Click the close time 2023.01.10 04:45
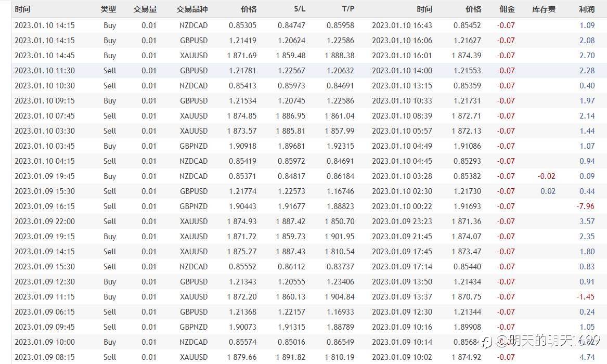This screenshot has width=607, height=364. point(402,161)
